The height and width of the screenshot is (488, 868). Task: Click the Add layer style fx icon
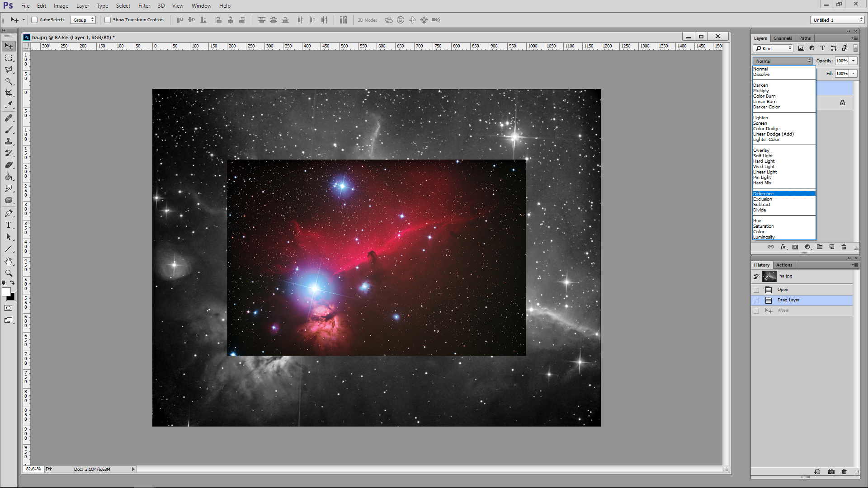coord(783,247)
